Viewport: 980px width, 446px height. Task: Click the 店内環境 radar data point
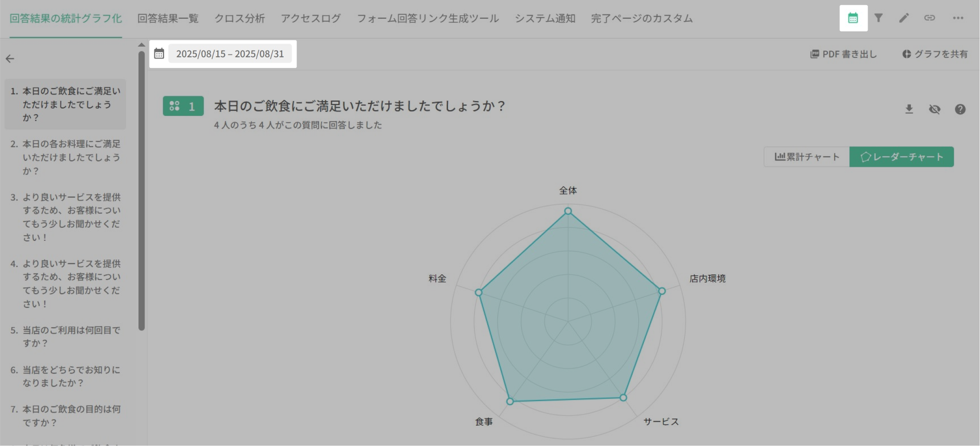662,291
